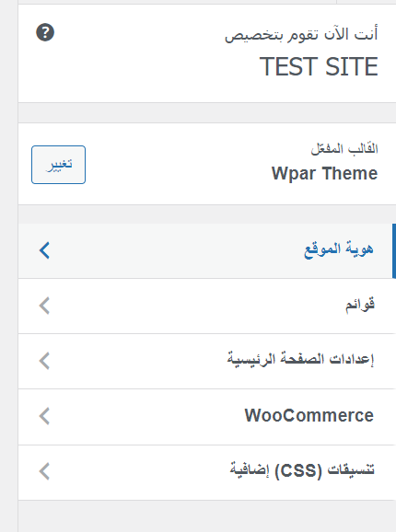Expand the قوائم row chevron arrow

(x=44, y=306)
